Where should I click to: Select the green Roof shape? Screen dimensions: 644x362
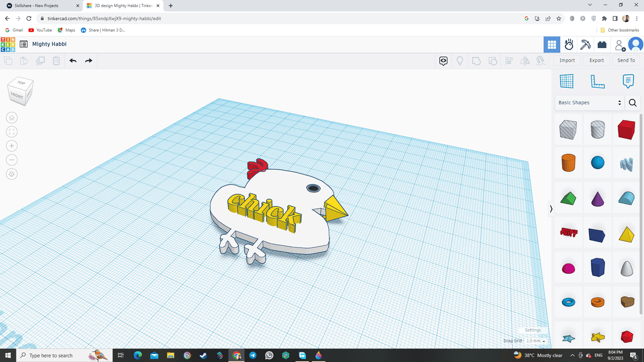click(568, 198)
